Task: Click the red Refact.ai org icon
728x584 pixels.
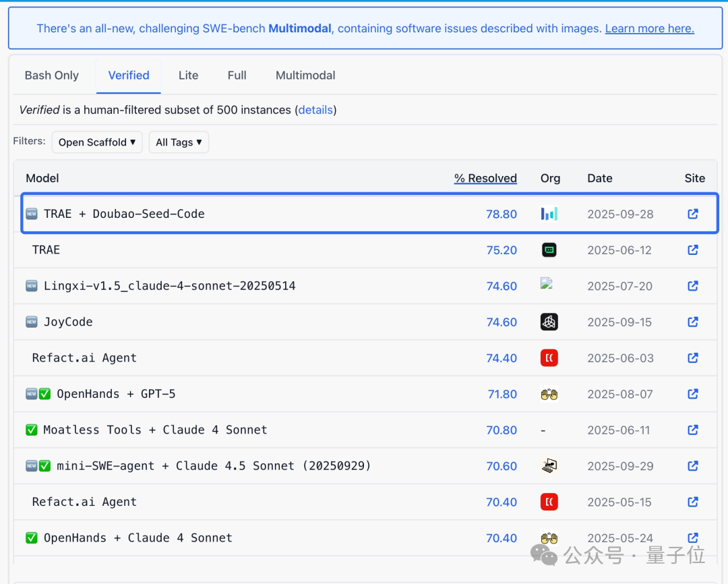Action: pos(549,358)
